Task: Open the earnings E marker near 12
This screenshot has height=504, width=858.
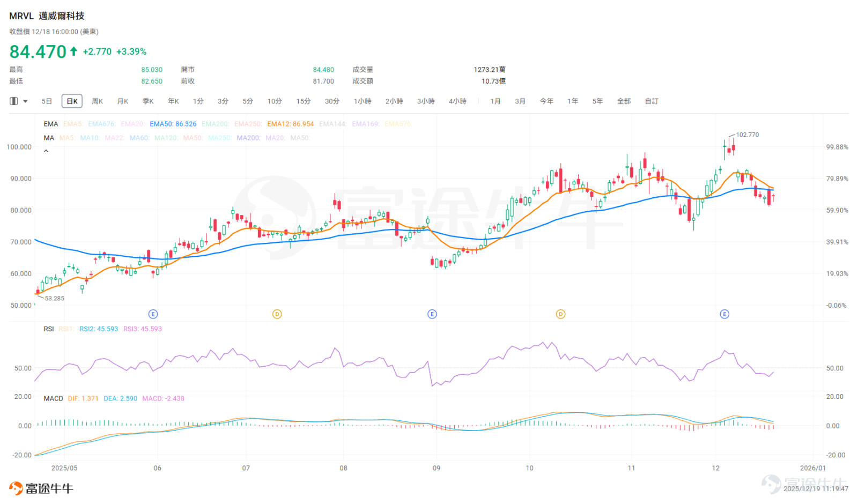Action: [724, 314]
